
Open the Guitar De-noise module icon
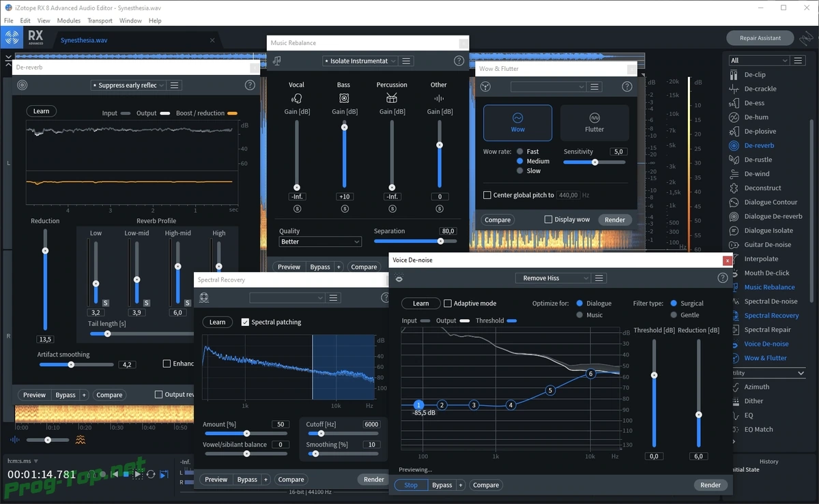734,245
